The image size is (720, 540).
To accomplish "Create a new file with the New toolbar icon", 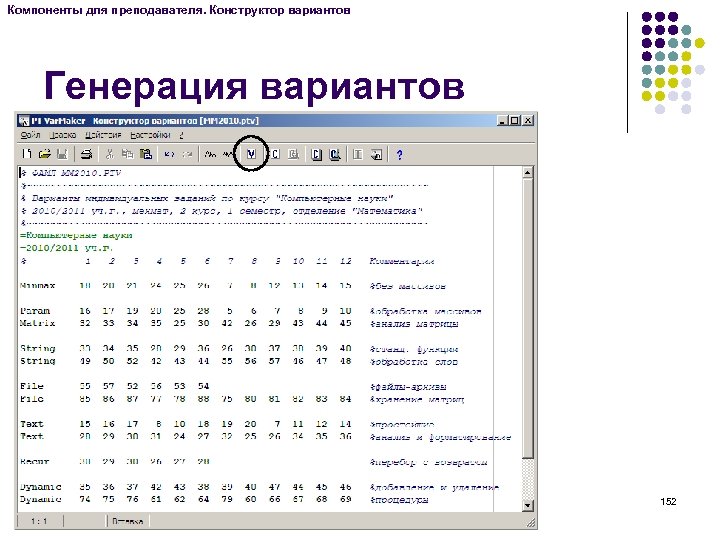I will coord(27,154).
